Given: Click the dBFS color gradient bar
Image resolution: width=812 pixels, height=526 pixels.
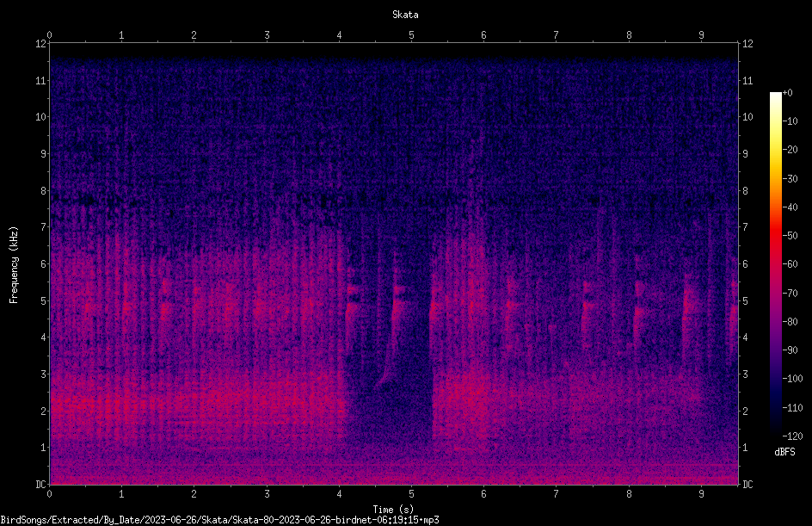Looking at the screenshot, I should point(776,264).
